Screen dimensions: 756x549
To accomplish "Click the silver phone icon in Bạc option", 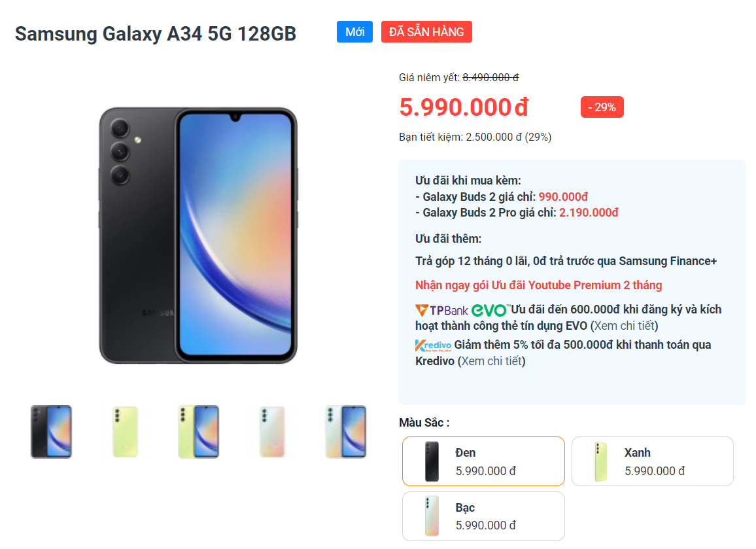I will (432, 516).
